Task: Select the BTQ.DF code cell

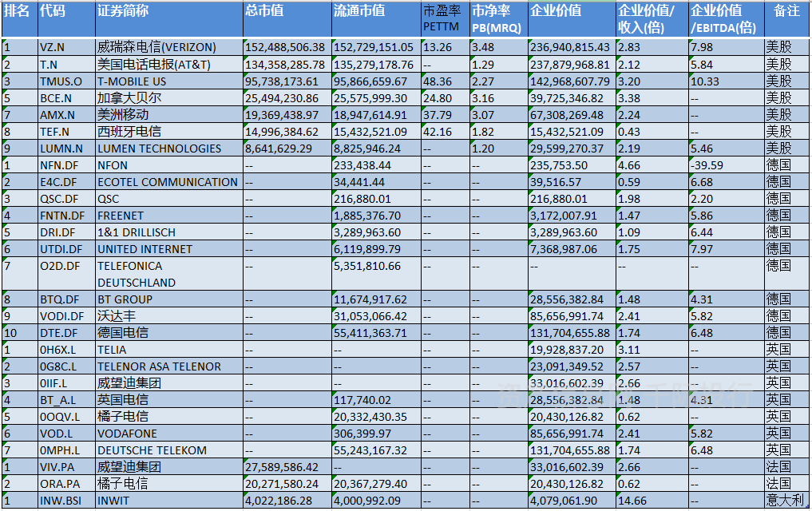Action: 67,299
